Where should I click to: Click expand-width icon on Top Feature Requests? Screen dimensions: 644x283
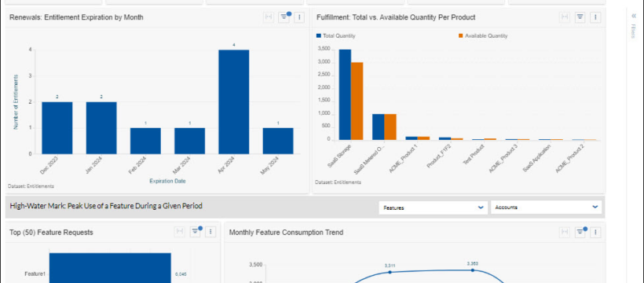(x=180, y=232)
